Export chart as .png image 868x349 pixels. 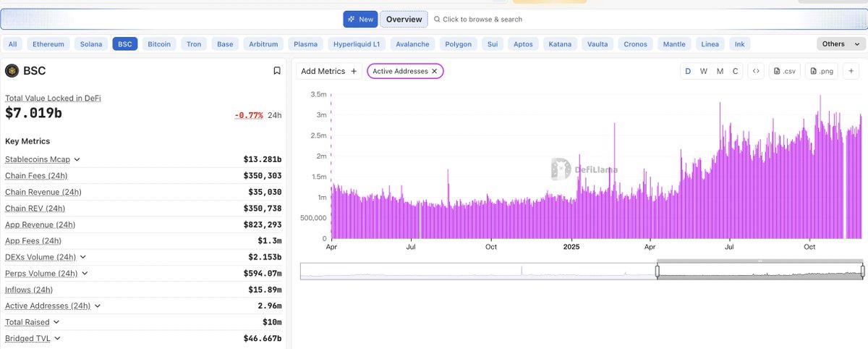822,71
